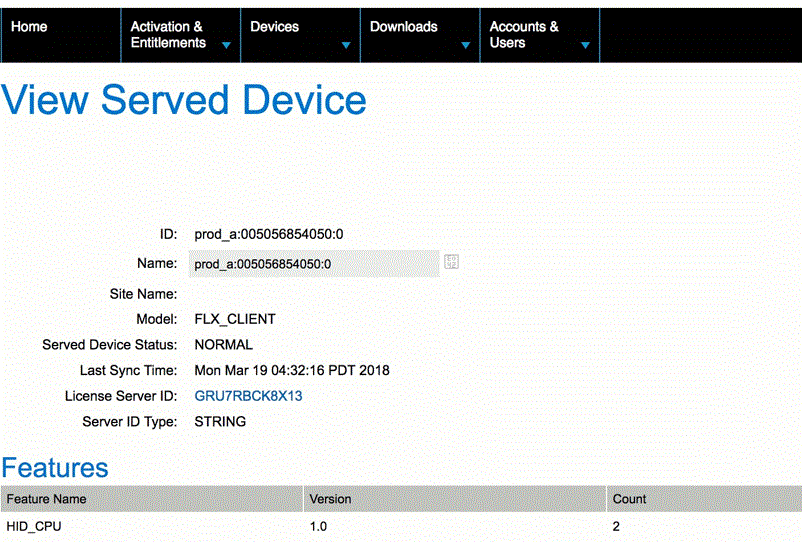The width and height of the screenshot is (806, 542).
Task: Click the Served Device Status label
Action: point(109,345)
